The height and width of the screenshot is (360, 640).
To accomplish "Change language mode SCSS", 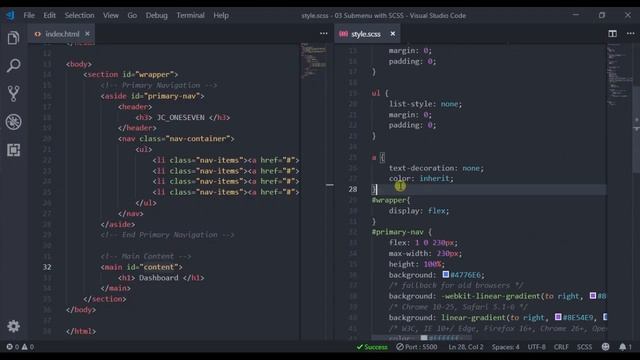I will point(584,347).
